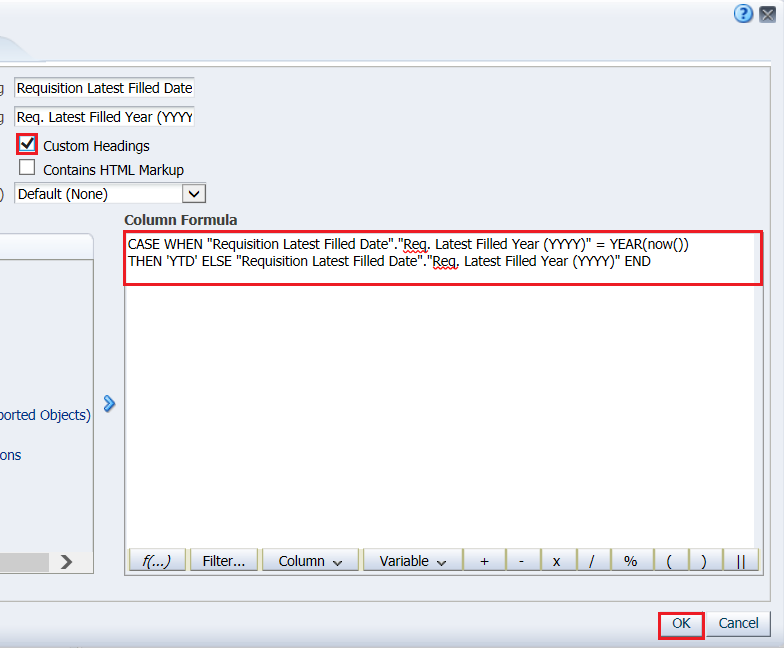Click the Filter... button

coord(224,560)
